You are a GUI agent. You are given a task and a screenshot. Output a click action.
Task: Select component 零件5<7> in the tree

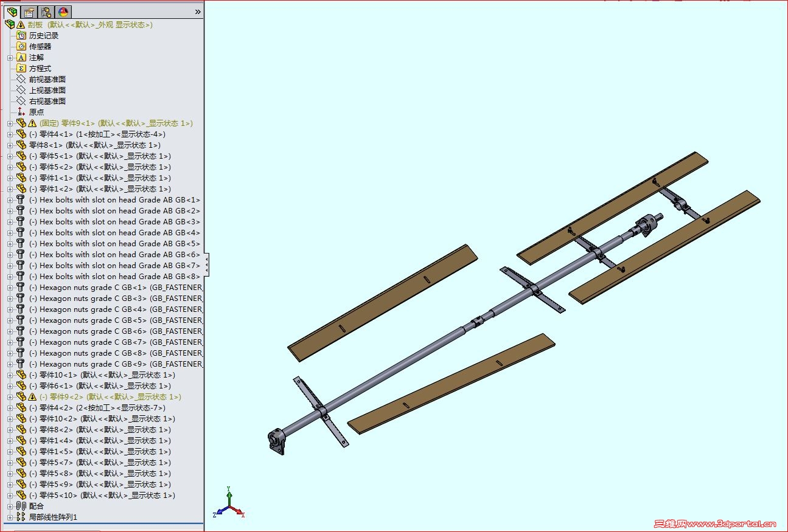coord(100,462)
